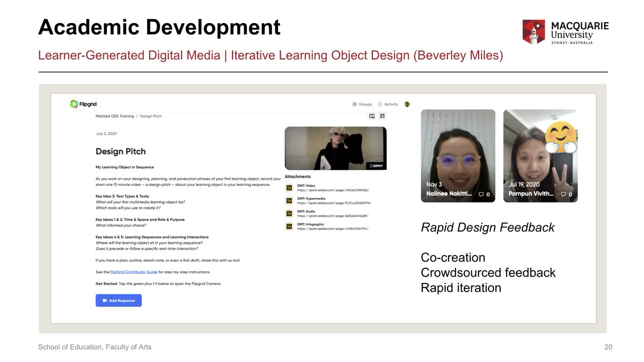Click the Design Pitch heading

[x=121, y=151]
